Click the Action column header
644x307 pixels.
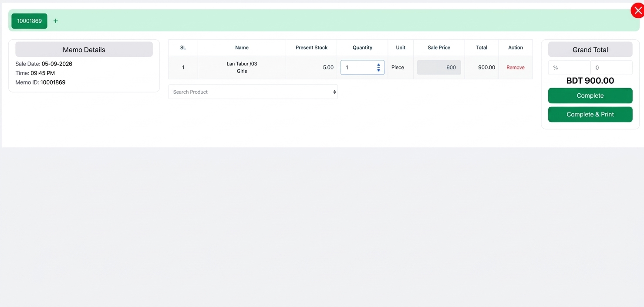(x=516, y=48)
